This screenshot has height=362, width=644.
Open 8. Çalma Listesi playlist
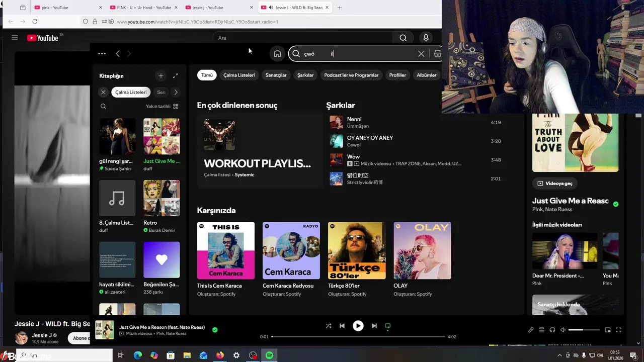[x=117, y=207]
